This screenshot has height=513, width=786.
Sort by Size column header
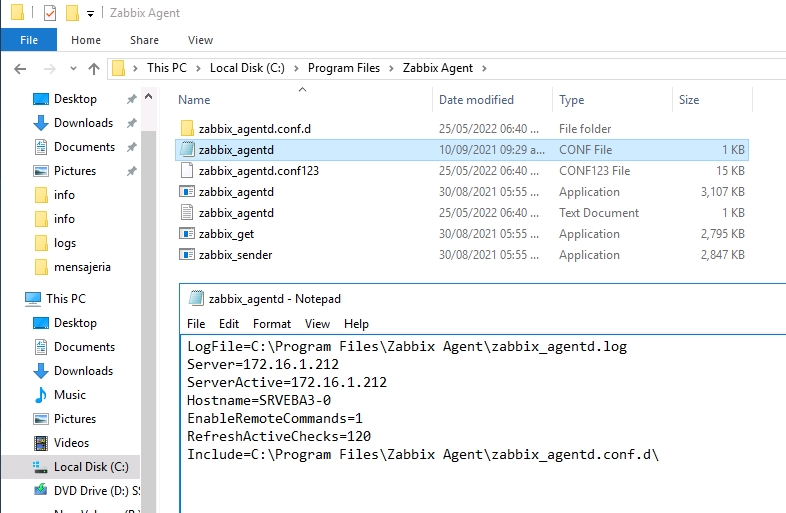tap(689, 100)
